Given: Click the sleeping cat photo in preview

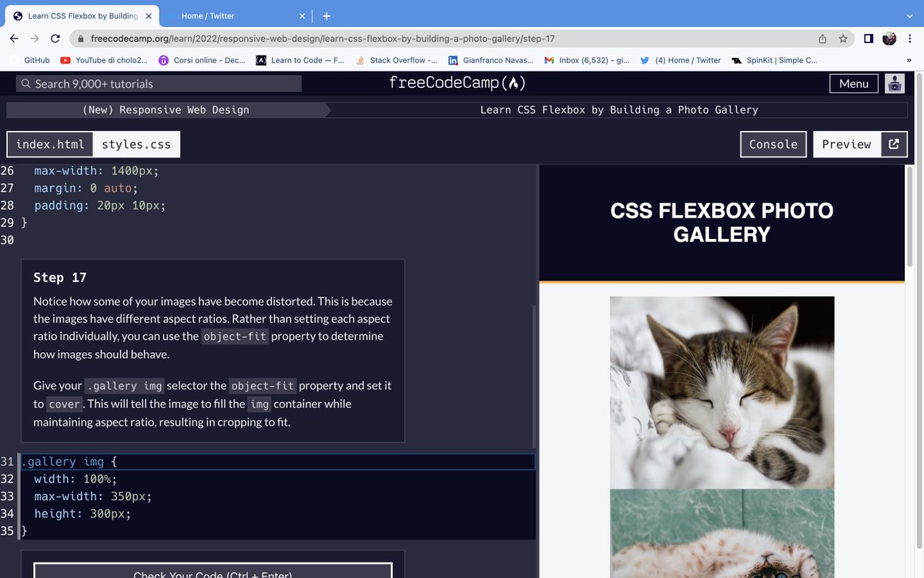Looking at the screenshot, I should [721, 392].
